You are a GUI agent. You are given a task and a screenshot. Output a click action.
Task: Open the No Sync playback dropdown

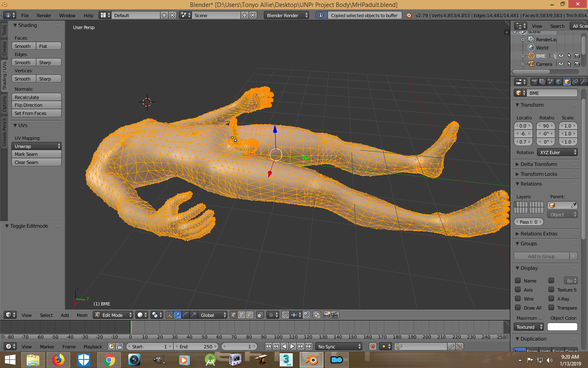tap(339, 346)
